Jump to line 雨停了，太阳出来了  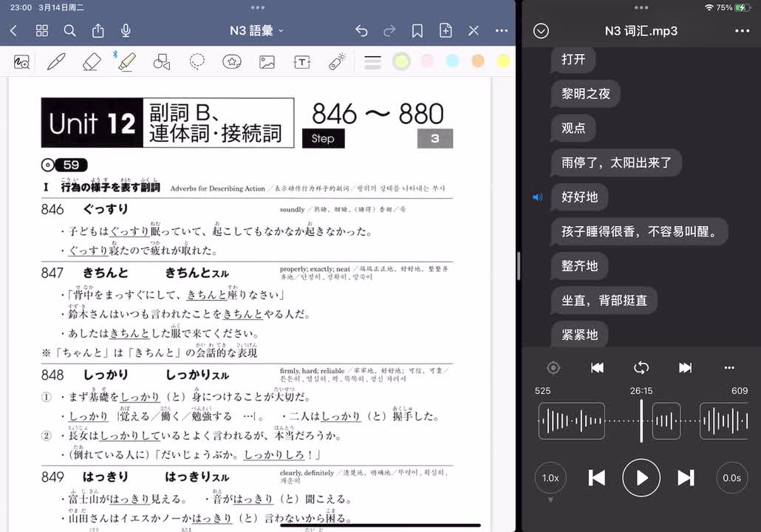coord(616,163)
